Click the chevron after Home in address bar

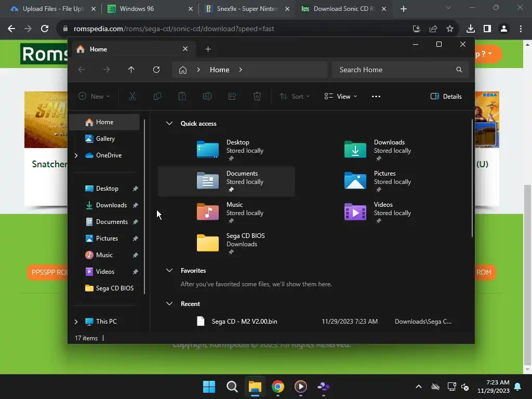[x=241, y=70]
